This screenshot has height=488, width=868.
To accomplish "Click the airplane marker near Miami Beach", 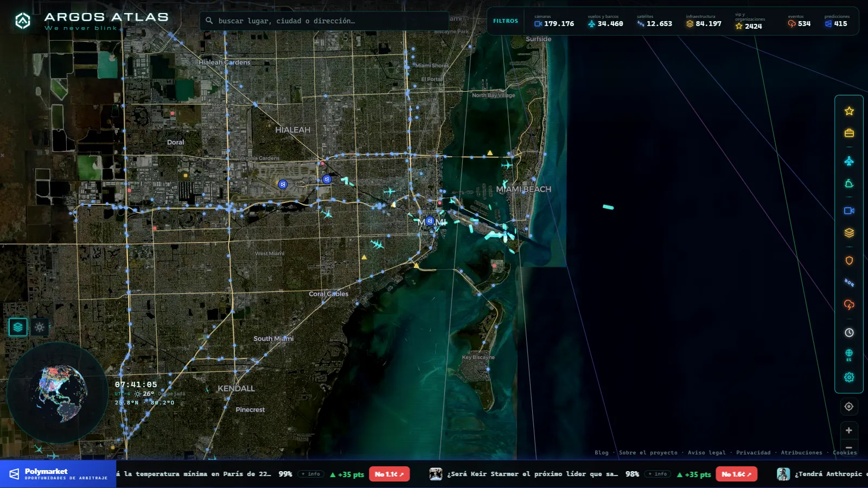I will pyautogui.click(x=507, y=164).
